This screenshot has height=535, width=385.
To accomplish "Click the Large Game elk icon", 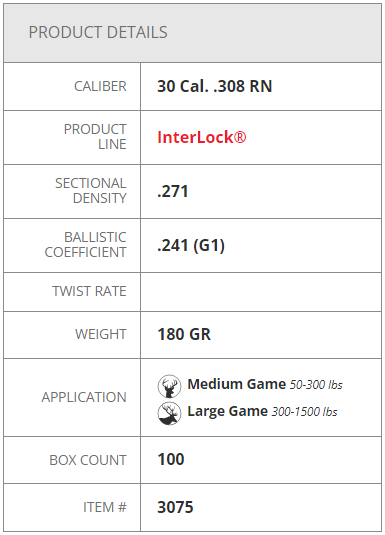I will tap(169, 413).
